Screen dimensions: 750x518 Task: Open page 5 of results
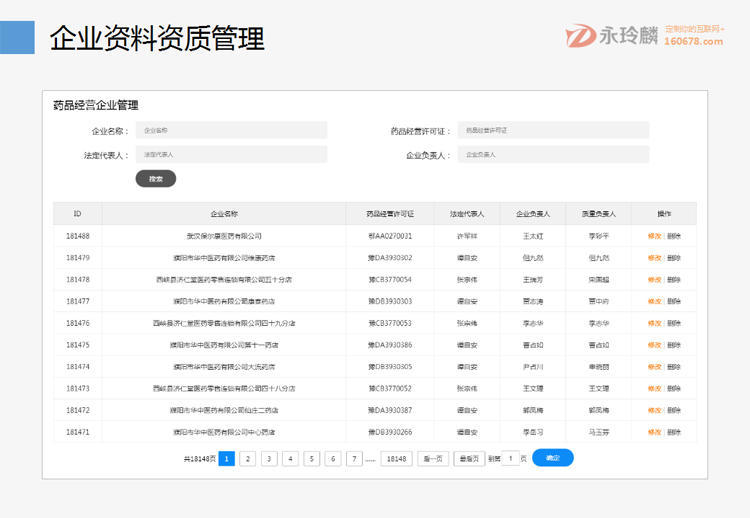pos(311,458)
